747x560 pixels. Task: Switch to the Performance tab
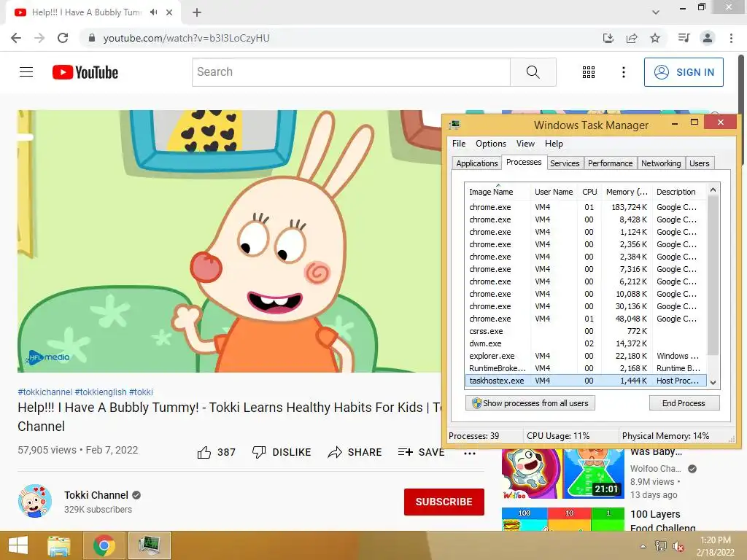click(x=611, y=163)
